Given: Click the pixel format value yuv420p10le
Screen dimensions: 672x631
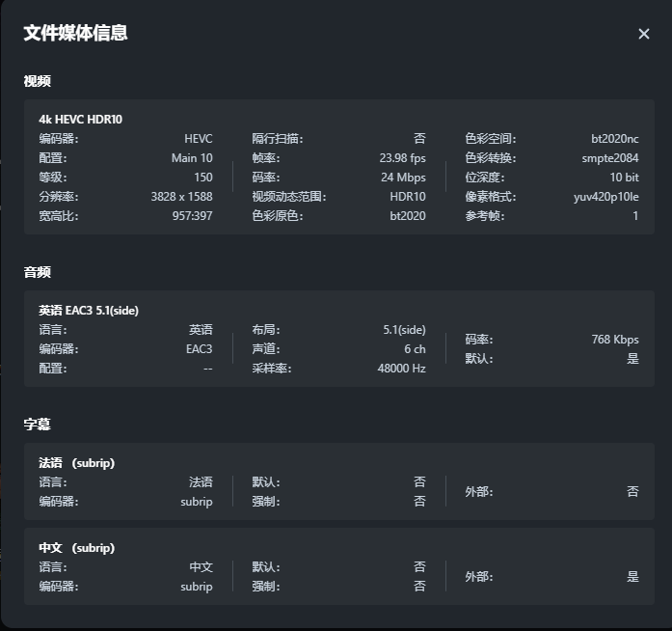Looking at the screenshot, I should 605,197.
